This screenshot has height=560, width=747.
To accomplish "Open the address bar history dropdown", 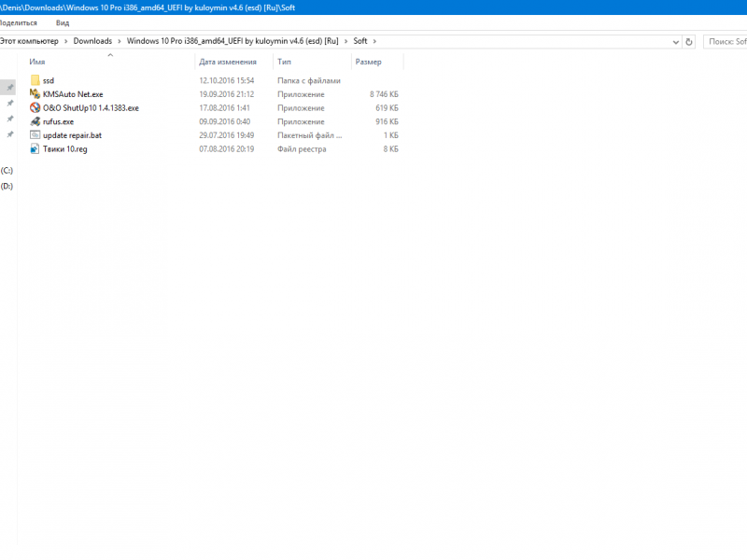I will 675,42.
